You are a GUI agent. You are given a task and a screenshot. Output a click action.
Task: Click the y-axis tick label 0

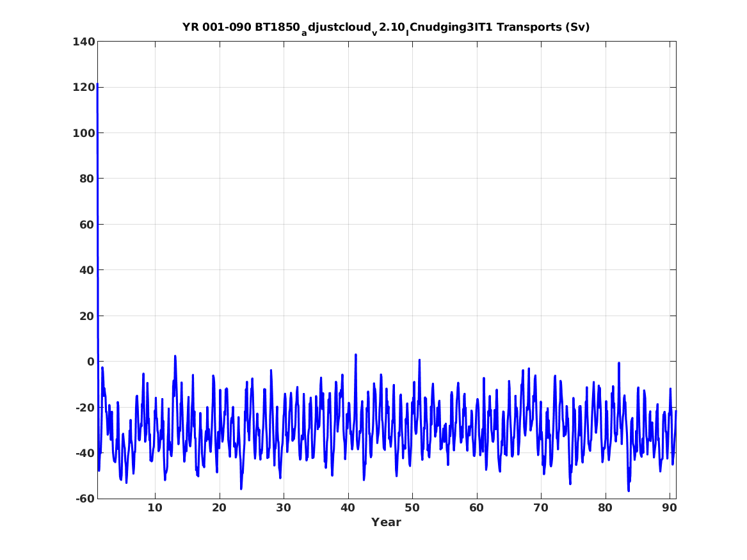(91, 362)
